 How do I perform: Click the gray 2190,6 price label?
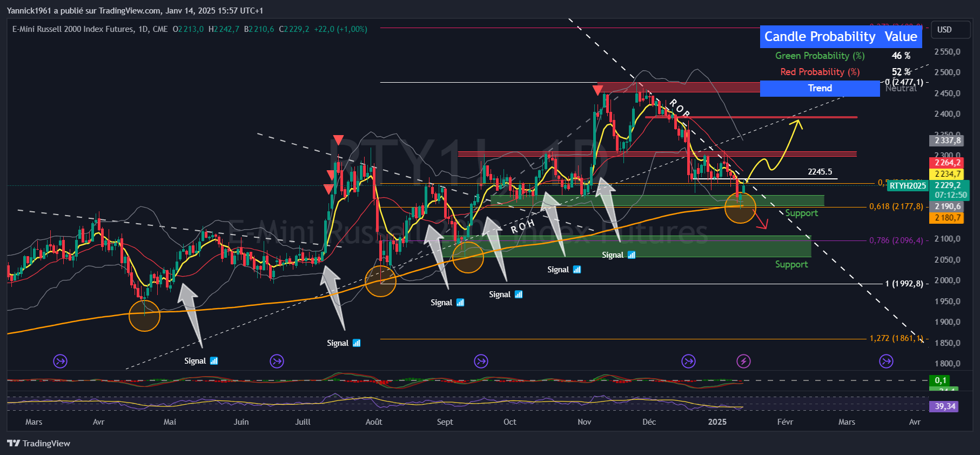[x=948, y=206]
